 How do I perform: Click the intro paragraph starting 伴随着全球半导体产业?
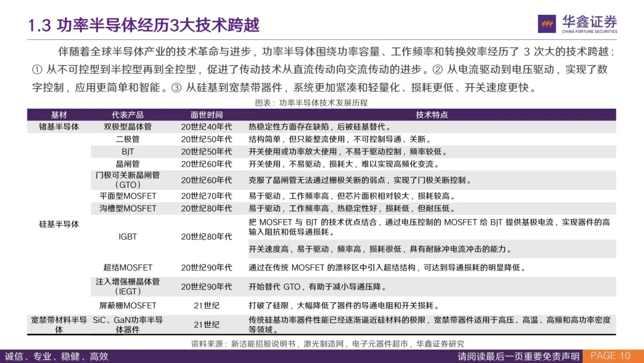click(x=324, y=69)
